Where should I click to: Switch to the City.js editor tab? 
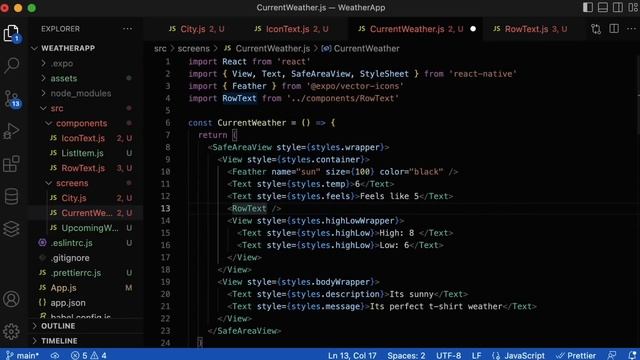197,29
